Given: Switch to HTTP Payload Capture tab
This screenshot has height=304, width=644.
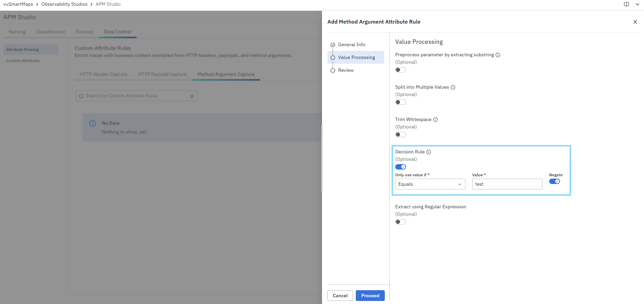Looking at the screenshot, I should tap(162, 74).
